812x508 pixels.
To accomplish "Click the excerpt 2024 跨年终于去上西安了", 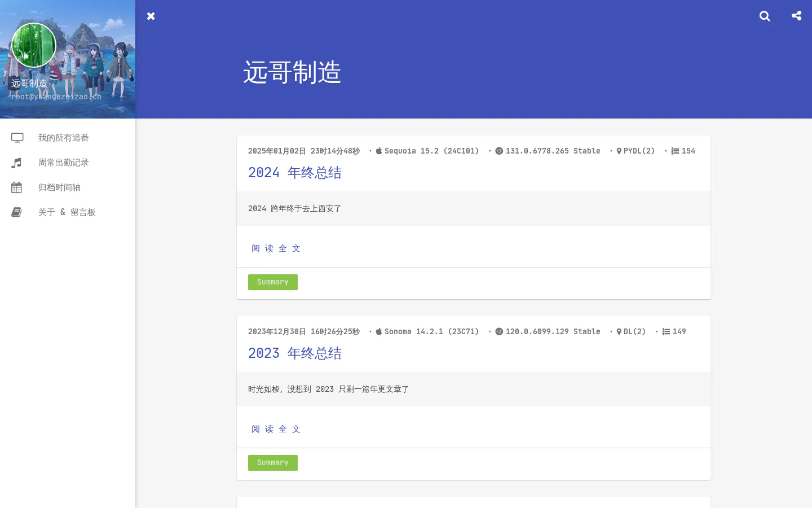I will [295, 209].
